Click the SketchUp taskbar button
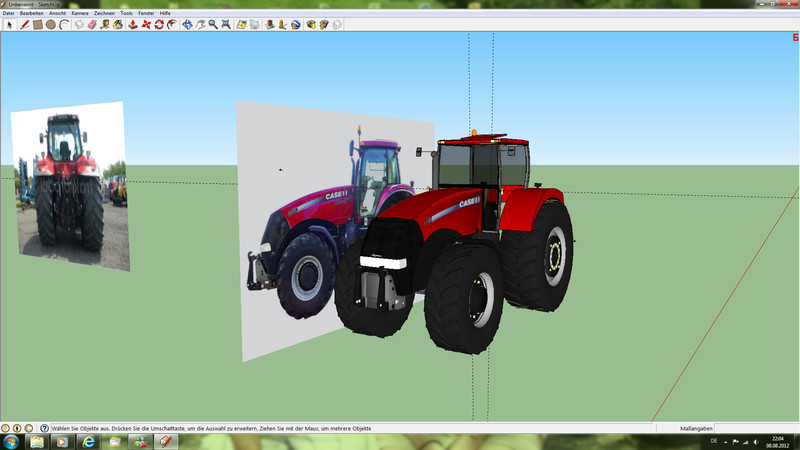This screenshot has height=450, width=800. [166, 442]
